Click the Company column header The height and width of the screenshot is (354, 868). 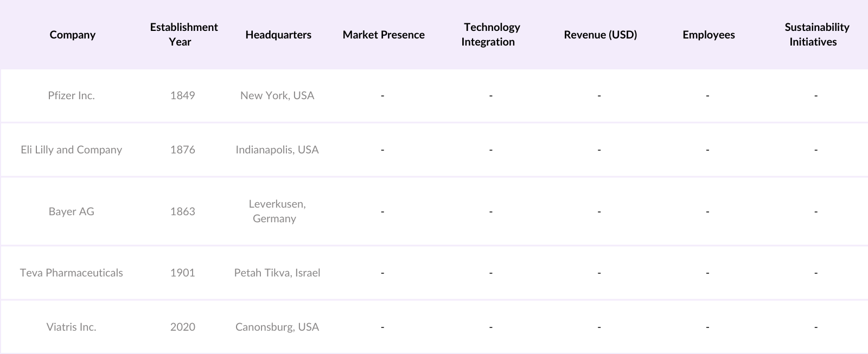[72, 35]
